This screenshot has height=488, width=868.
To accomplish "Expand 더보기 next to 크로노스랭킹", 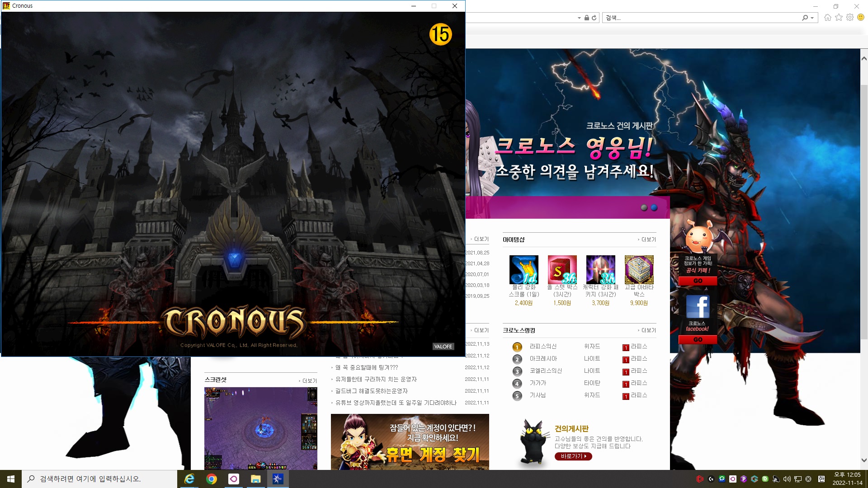I will click(x=647, y=330).
